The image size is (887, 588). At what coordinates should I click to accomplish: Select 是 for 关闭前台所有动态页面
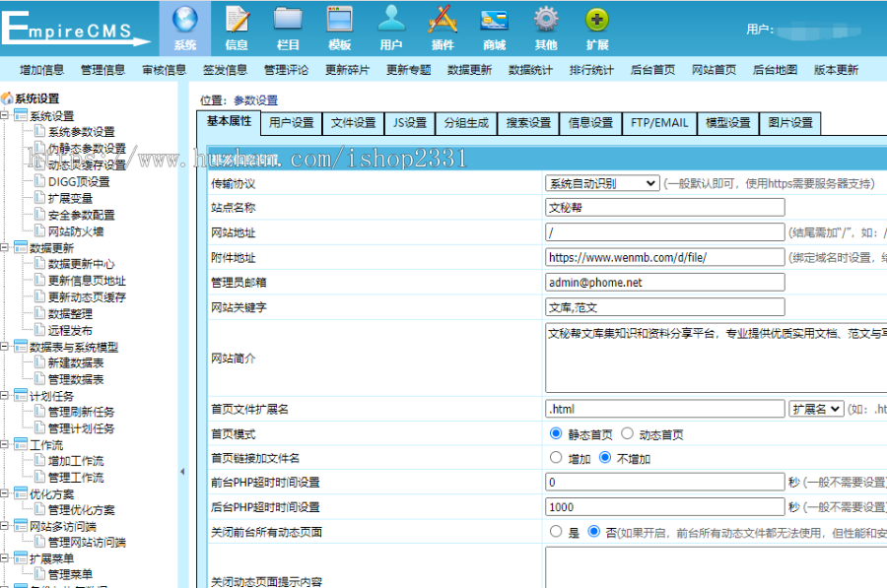coord(556,532)
